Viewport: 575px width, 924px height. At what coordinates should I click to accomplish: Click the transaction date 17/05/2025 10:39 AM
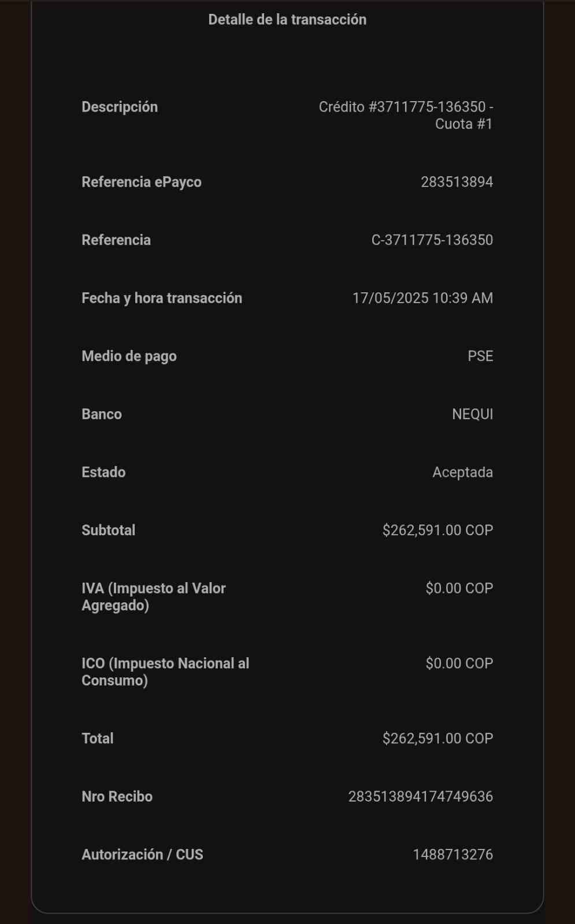pos(422,298)
